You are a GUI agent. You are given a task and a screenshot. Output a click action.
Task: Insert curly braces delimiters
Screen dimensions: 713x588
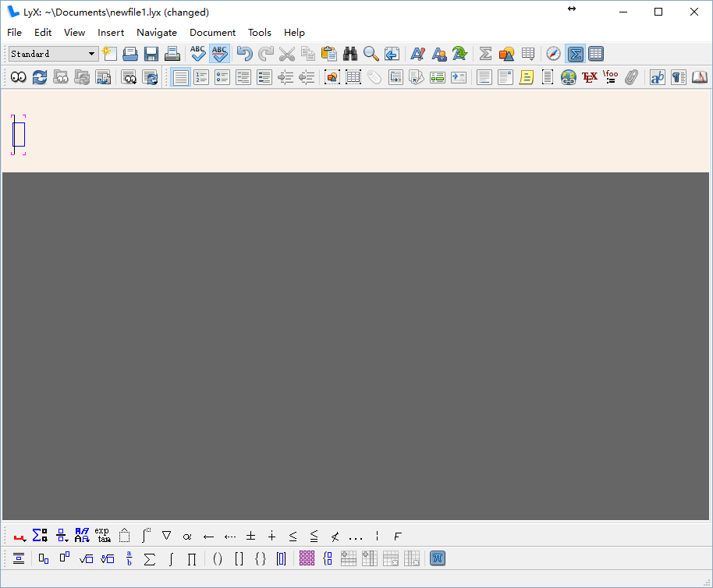tap(261, 558)
